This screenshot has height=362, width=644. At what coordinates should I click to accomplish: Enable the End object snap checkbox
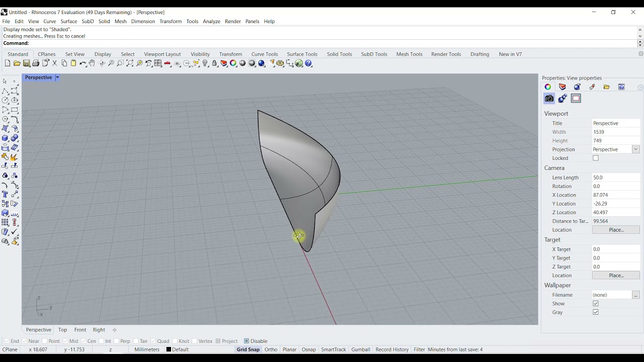[x=7, y=341]
